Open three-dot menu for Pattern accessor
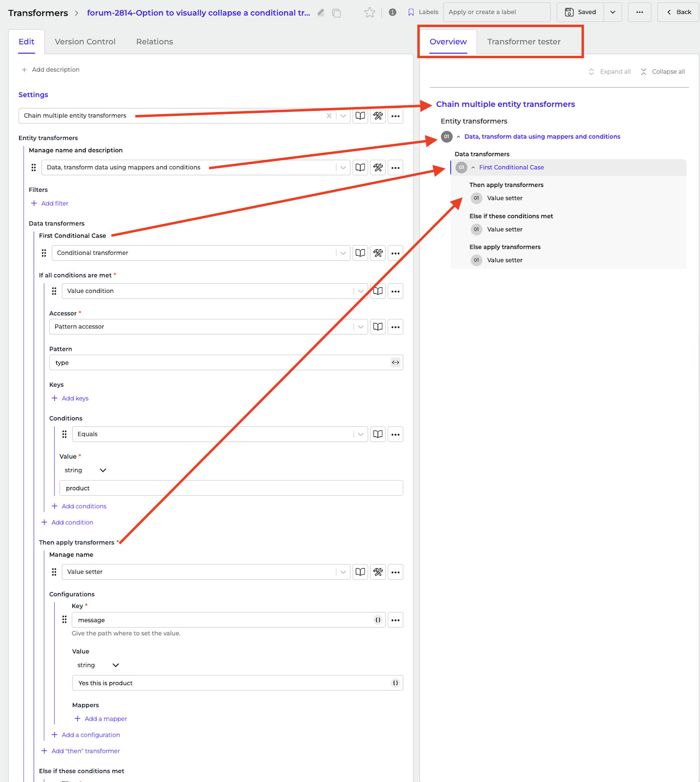 pos(395,327)
